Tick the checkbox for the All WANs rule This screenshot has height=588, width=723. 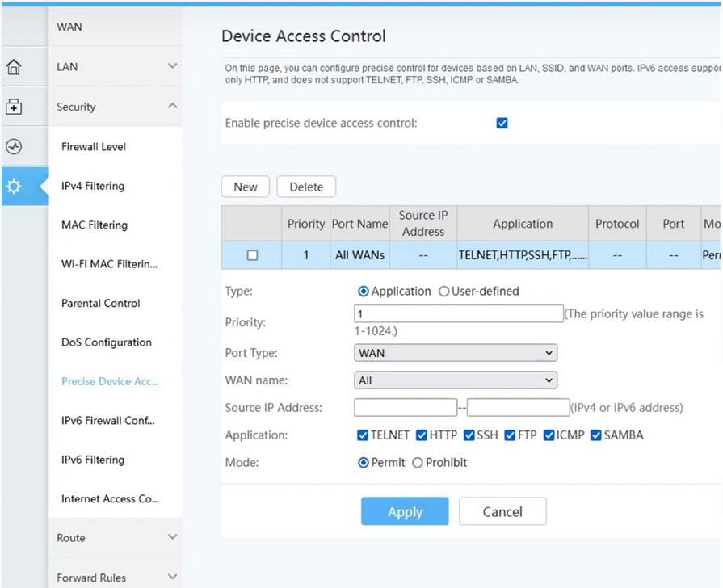tap(252, 255)
